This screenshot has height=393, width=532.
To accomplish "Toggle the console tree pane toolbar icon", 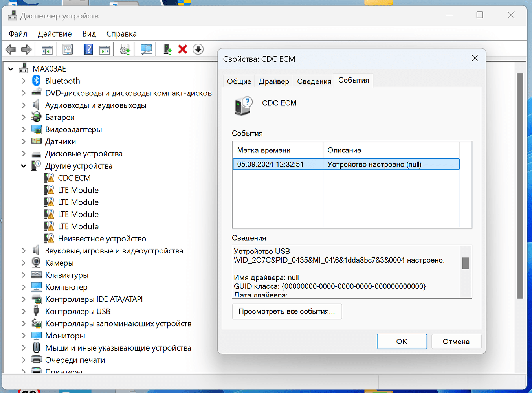I will [x=47, y=50].
